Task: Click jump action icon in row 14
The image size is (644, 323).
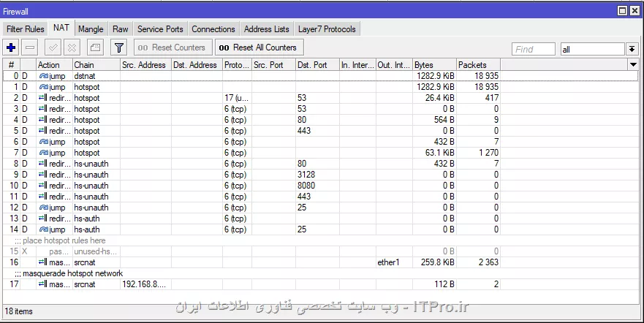Action: coord(43,229)
